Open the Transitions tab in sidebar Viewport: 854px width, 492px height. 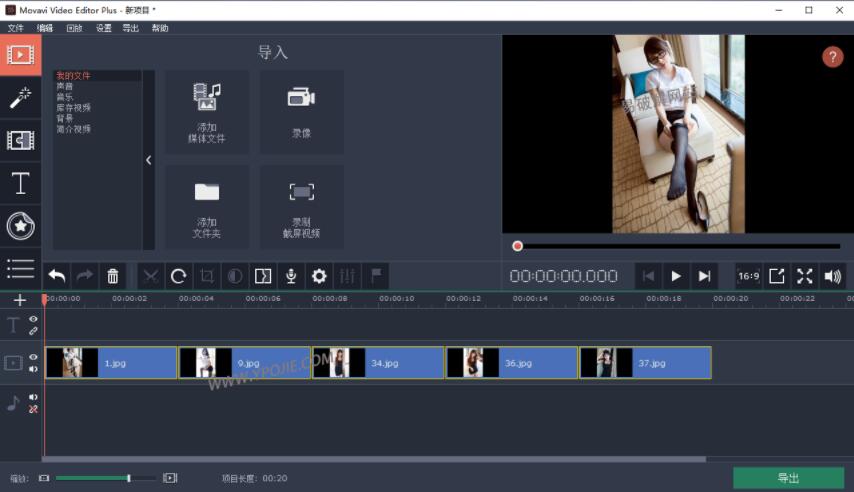(20, 141)
